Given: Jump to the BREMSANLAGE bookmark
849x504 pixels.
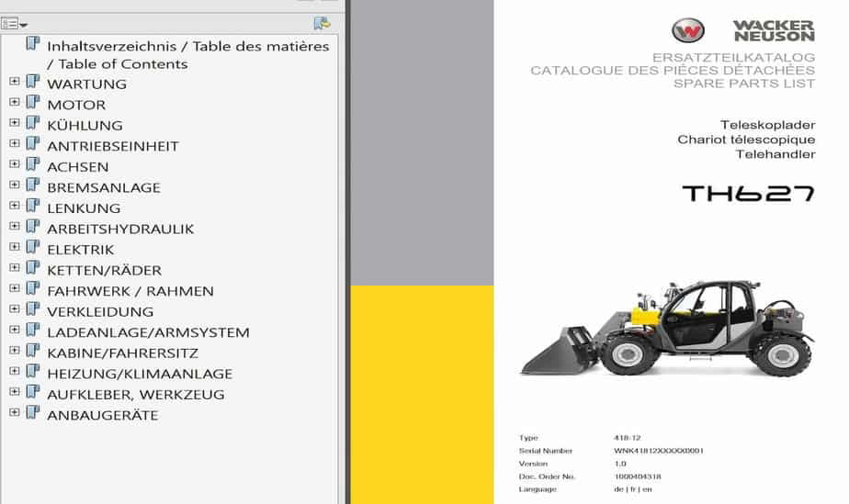Looking at the screenshot, I should click(x=104, y=187).
